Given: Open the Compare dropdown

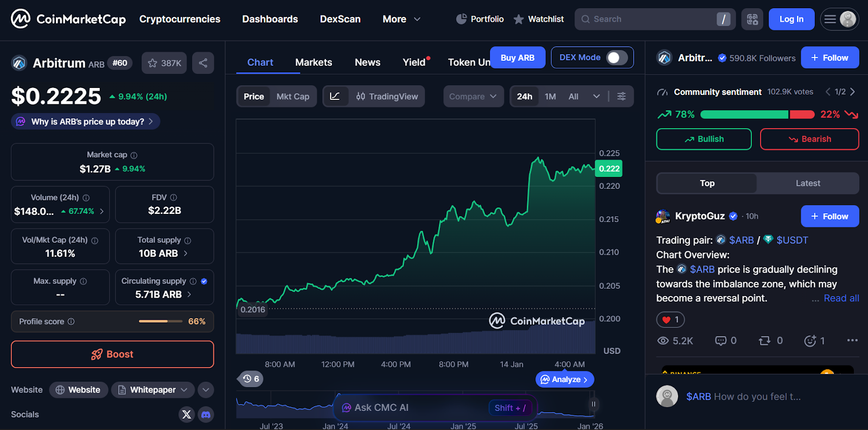Looking at the screenshot, I should pyautogui.click(x=473, y=96).
